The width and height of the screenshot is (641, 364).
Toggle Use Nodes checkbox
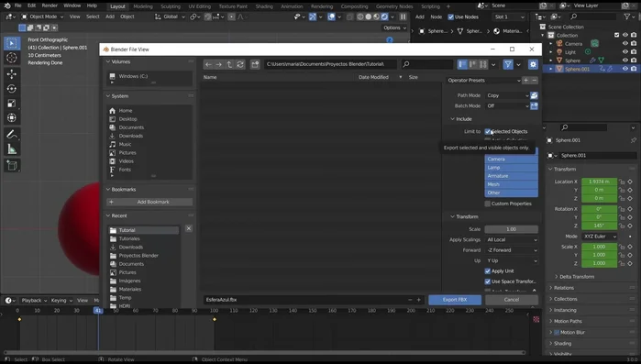[x=451, y=17]
